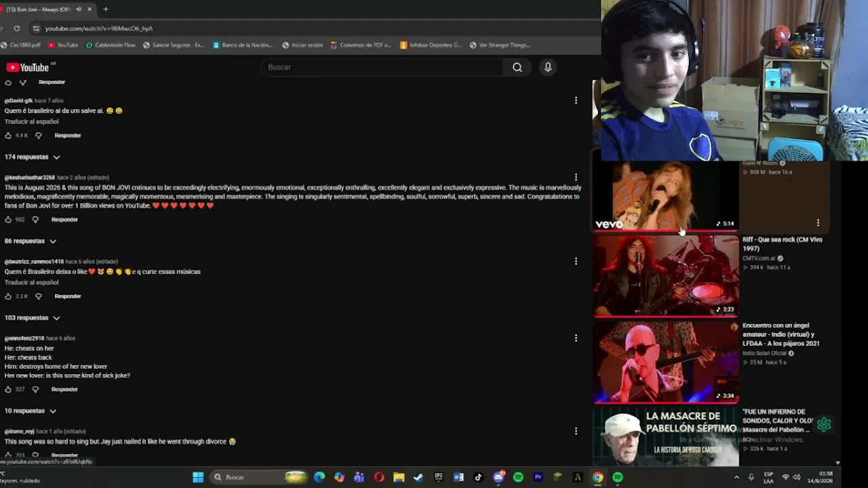Reply to the @beatrizz_rammos1418 comment
868x488 pixels.
(68, 296)
